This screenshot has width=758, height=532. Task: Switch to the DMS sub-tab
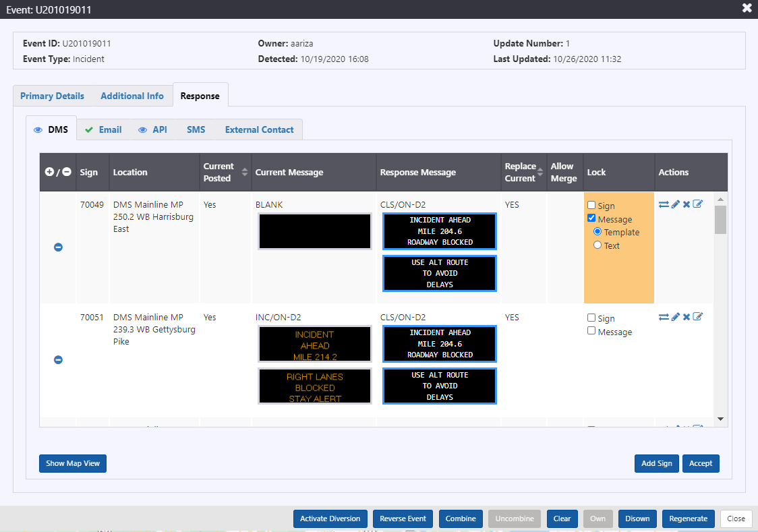[51, 129]
